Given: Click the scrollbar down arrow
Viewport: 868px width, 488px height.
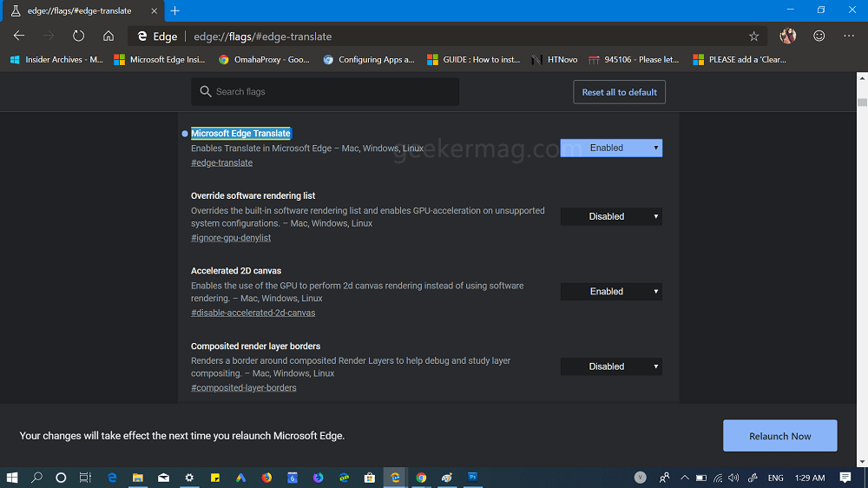Looking at the screenshot, I should pyautogui.click(x=862, y=462).
